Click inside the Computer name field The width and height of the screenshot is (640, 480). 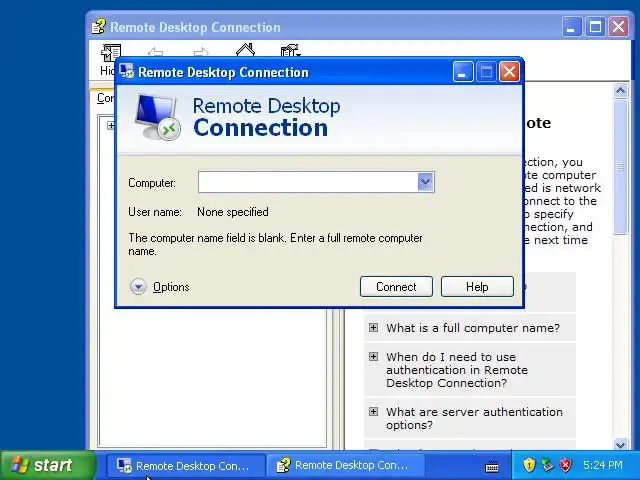(308, 182)
